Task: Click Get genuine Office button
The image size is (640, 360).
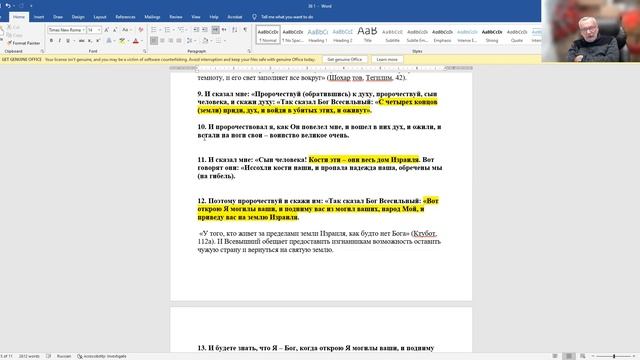Action: coord(345,60)
